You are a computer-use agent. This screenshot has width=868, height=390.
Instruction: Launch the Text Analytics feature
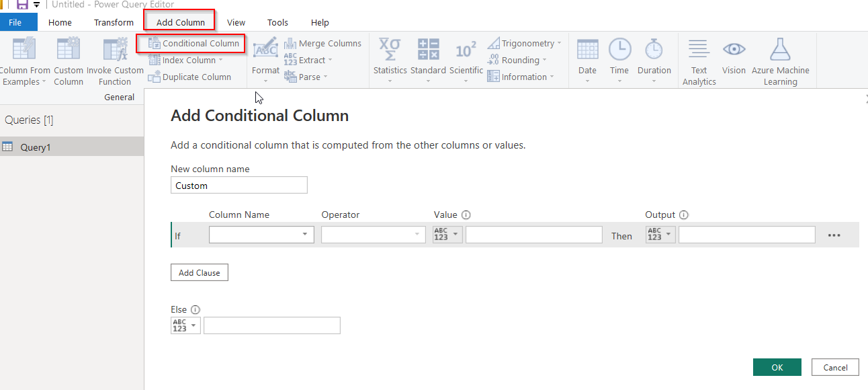[x=699, y=62]
